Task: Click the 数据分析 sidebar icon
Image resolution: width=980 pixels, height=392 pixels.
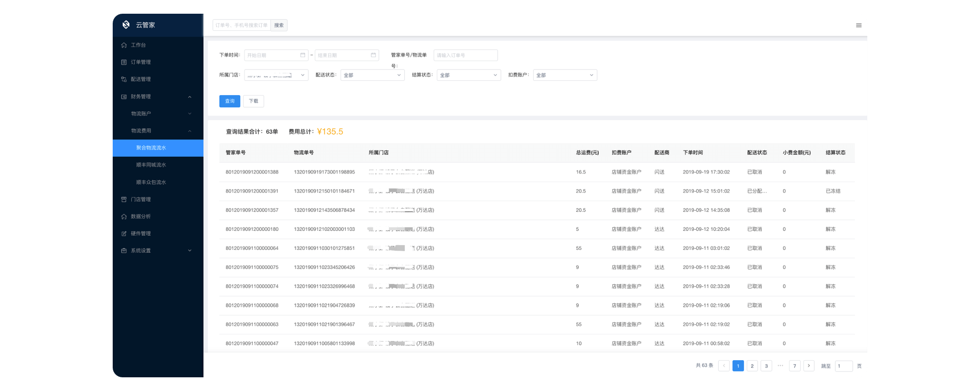Action: (124, 217)
